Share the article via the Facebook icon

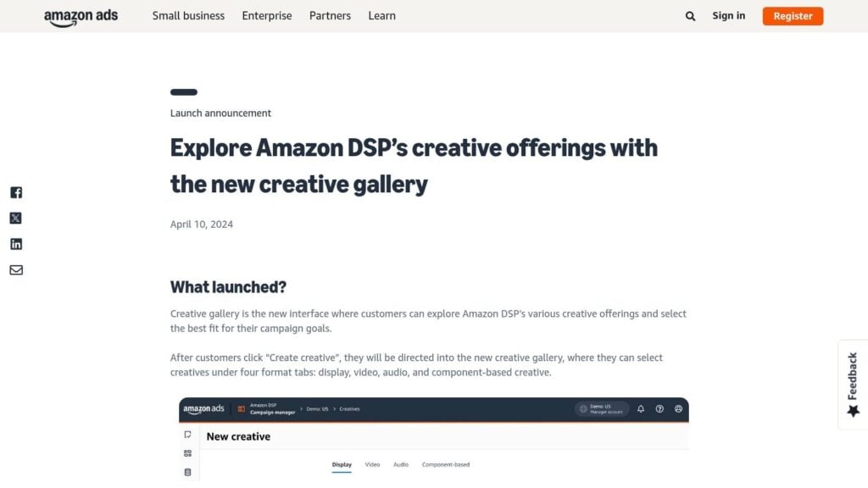[x=15, y=192]
